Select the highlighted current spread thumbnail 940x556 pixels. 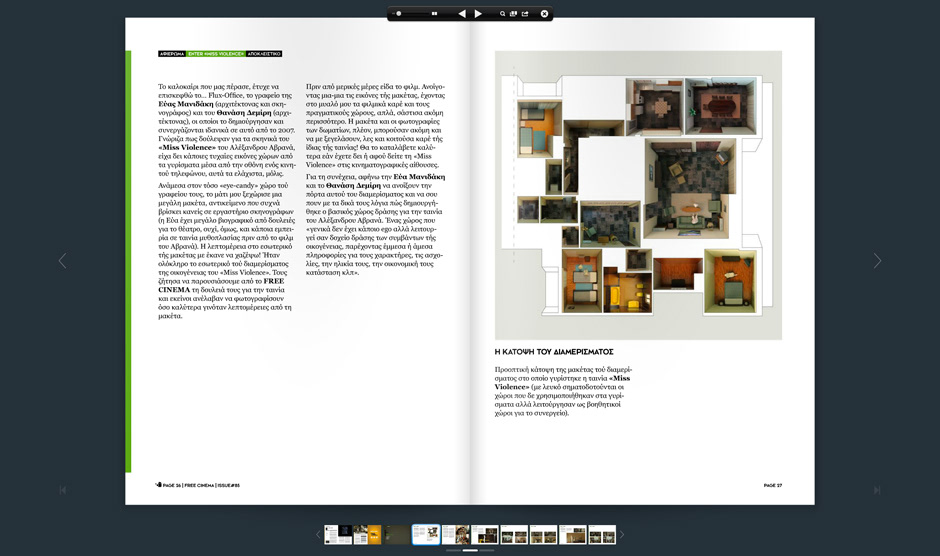pyautogui.click(x=426, y=534)
